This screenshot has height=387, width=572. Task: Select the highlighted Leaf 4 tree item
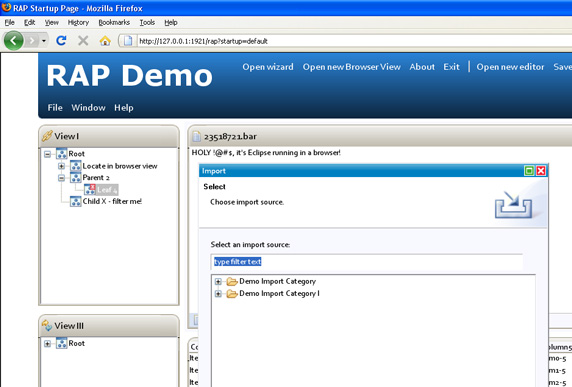point(107,190)
